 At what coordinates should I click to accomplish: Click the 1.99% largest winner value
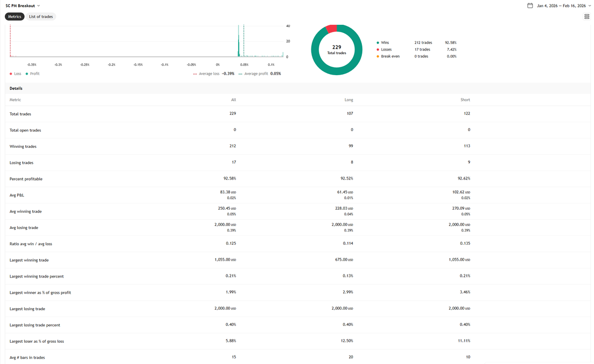[231, 292]
